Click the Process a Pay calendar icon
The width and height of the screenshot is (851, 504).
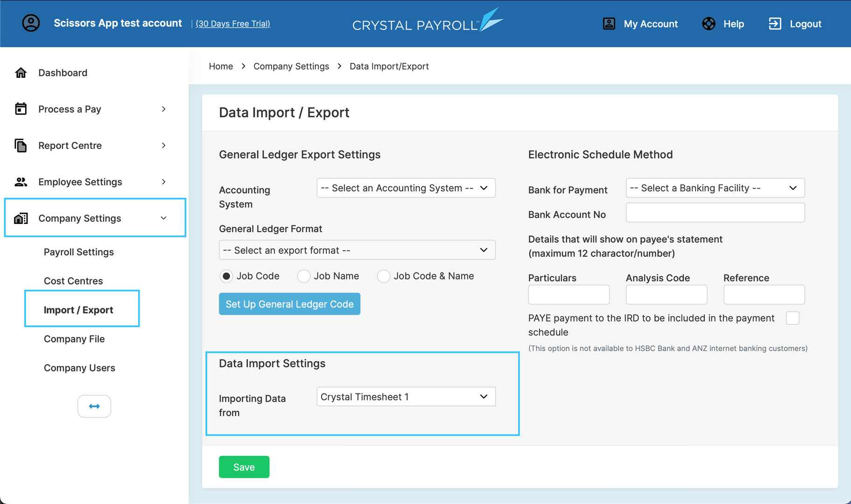point(21,109)
